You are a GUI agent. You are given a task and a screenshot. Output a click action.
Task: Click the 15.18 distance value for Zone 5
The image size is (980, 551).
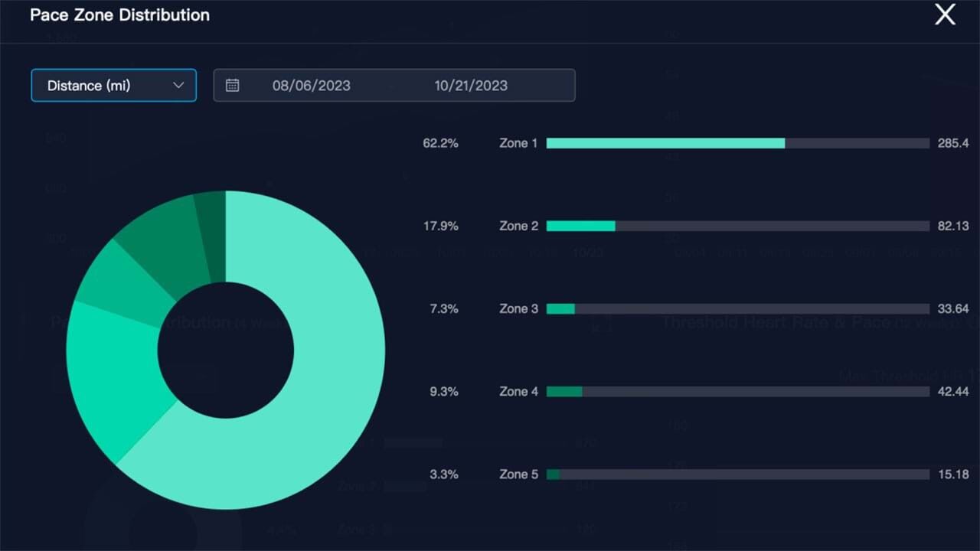[953, 474]
